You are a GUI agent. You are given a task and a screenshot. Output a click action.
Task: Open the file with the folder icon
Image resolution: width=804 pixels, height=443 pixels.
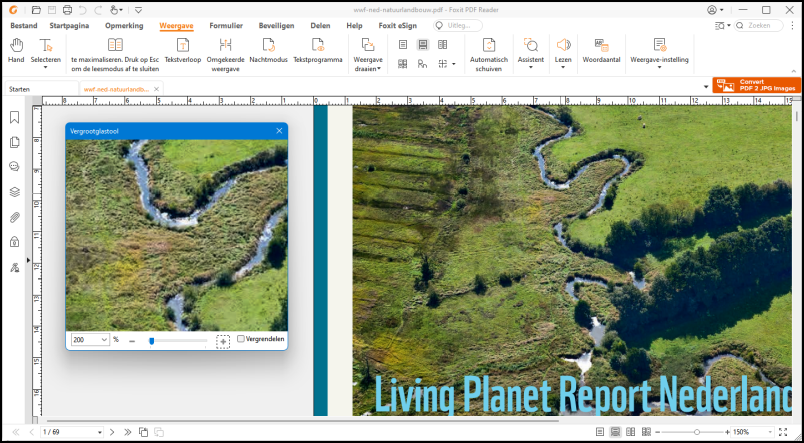point(36,10)
